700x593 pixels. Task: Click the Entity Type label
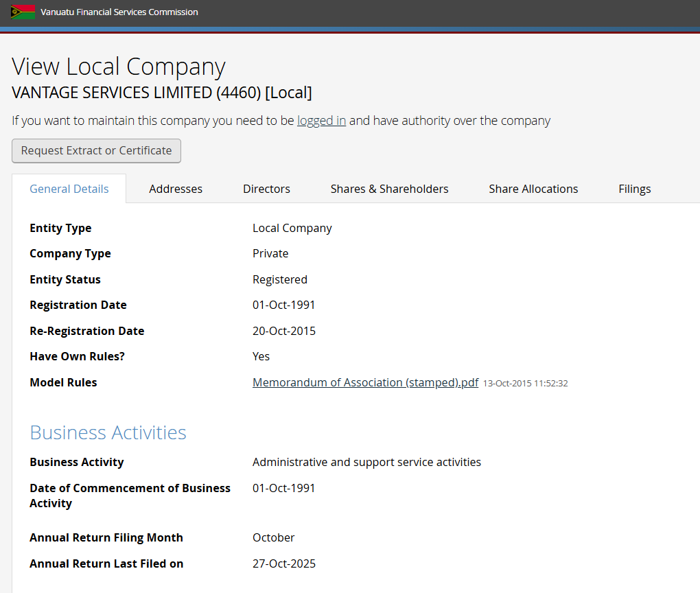(x=60, y=228)
